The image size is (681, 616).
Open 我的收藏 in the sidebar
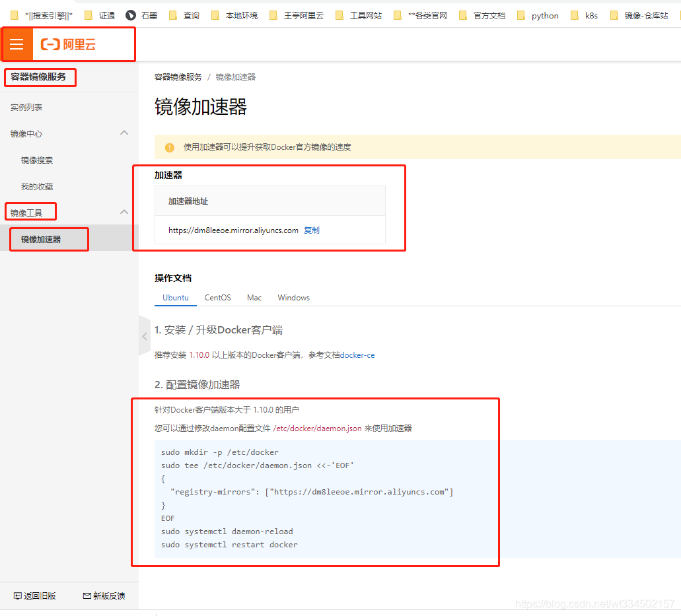pos(36,186)
